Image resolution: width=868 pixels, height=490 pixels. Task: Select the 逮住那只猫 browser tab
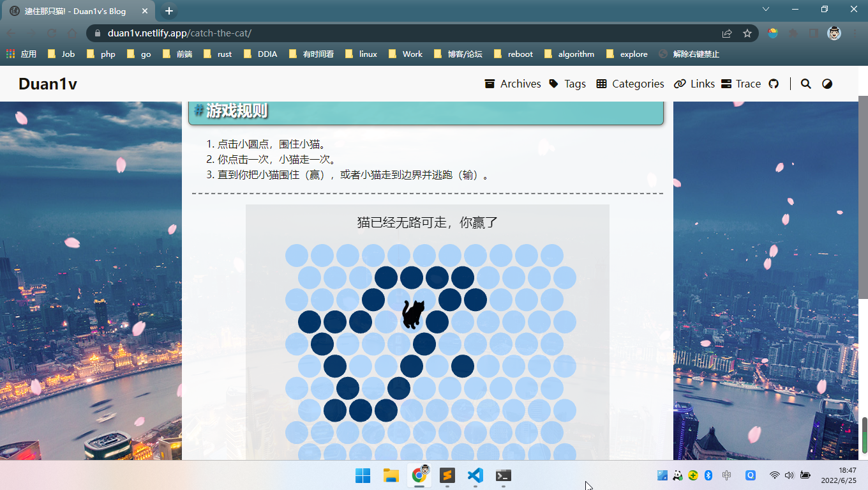[79, 11]
